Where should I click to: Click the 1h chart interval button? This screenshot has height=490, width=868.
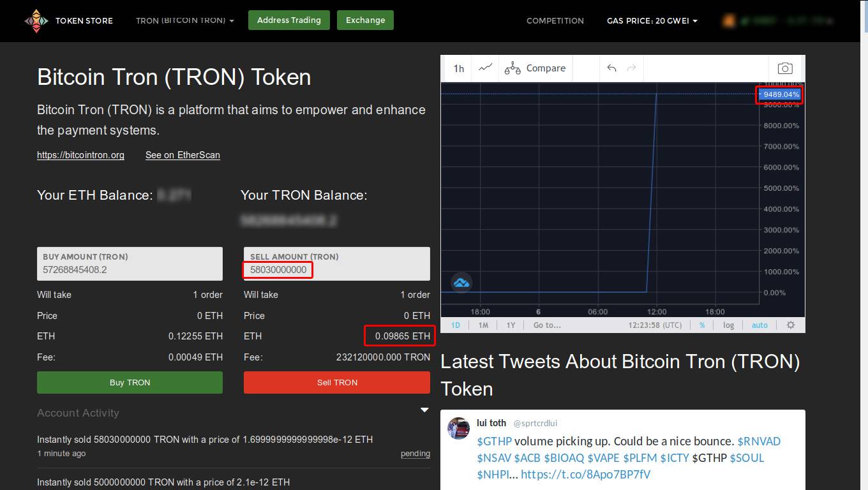(x=458, y=68)
